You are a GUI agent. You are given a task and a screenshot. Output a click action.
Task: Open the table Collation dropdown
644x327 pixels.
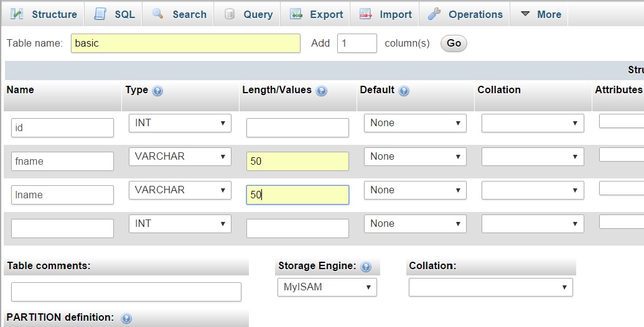coord(491,287)
